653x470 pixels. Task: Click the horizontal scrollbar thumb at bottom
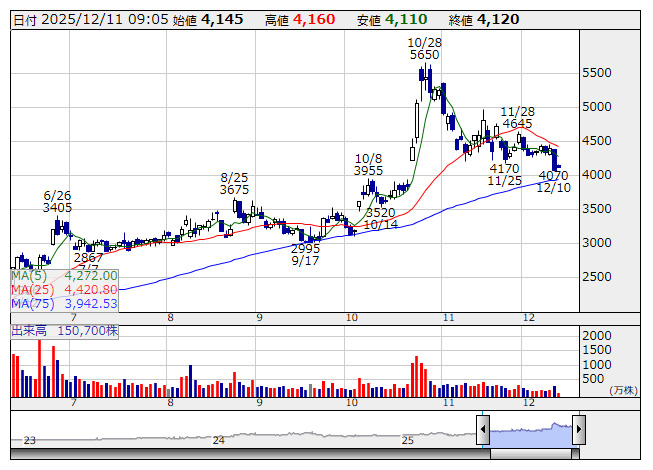pos(531,454)
